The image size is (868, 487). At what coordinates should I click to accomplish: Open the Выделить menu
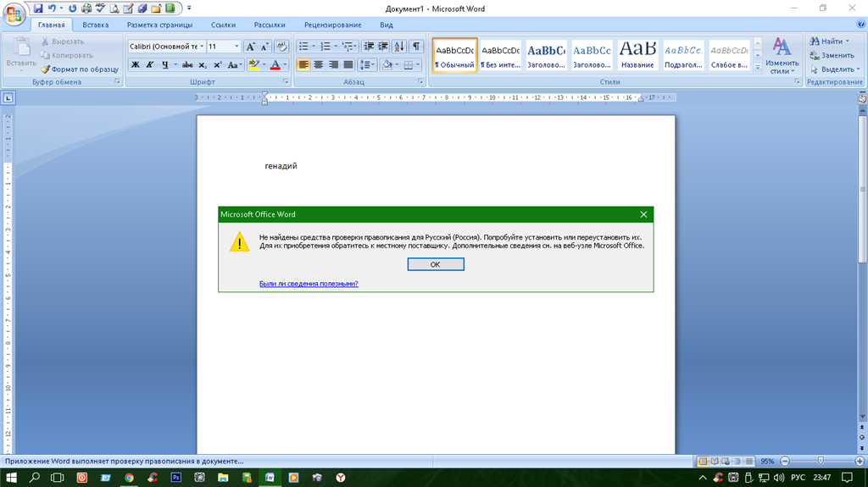pos(835,69)
